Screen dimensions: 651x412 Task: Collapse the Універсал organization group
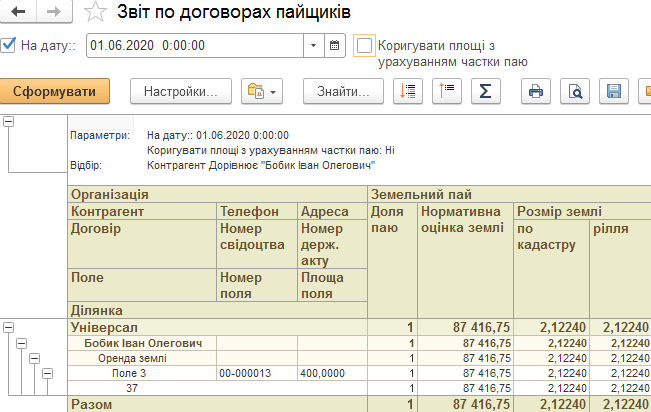pyautogui.click(x=8, y=327)
